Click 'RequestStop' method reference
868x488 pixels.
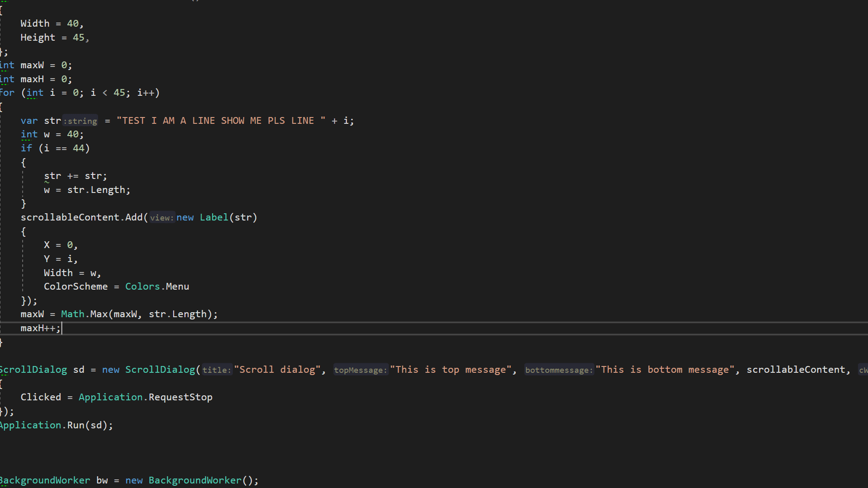pyautogui.click(x=180, y=397)
